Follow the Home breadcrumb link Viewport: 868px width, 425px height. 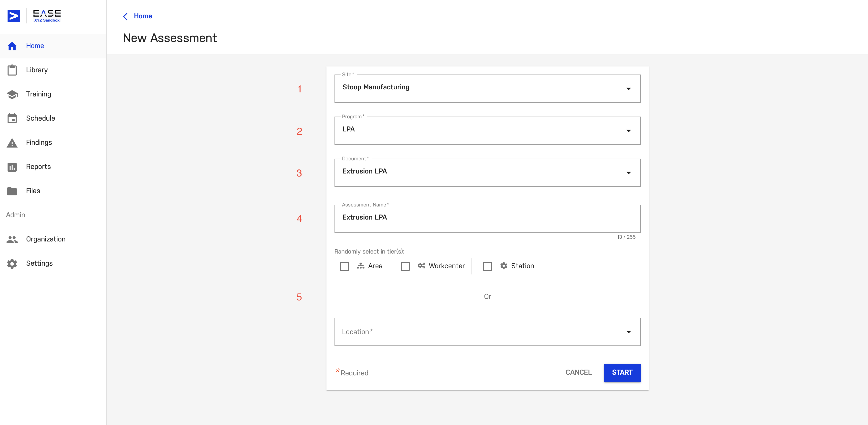coord(143,16)
